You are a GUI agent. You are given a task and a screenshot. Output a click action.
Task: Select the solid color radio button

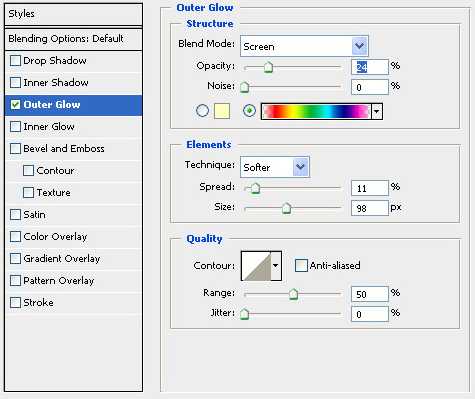202,111
